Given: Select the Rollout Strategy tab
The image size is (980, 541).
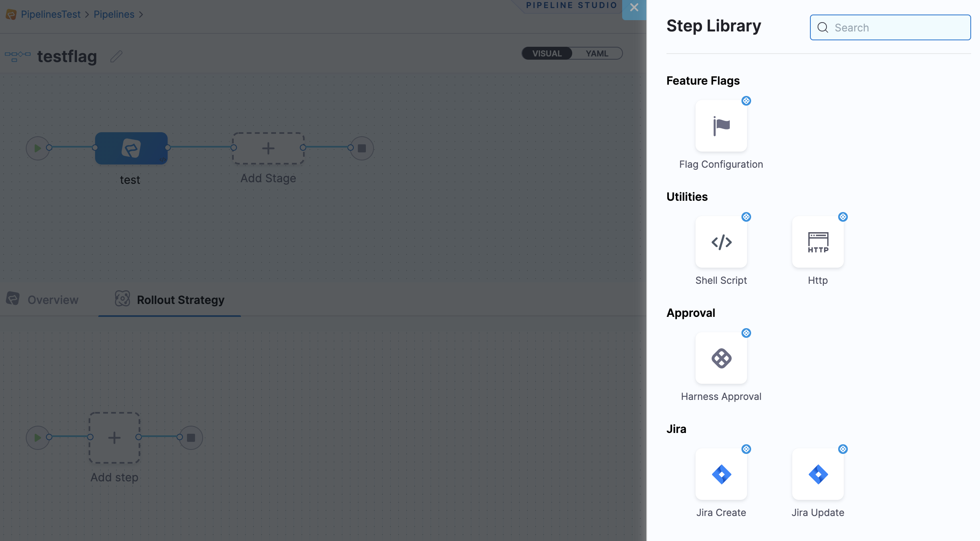Looking at the screenshot, I should click(x=181, y=299).
